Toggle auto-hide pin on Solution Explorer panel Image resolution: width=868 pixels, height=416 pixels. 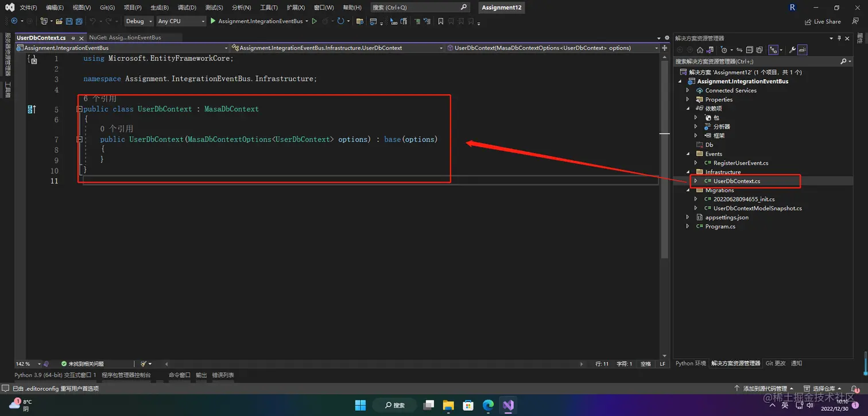[x=839, y=38]
